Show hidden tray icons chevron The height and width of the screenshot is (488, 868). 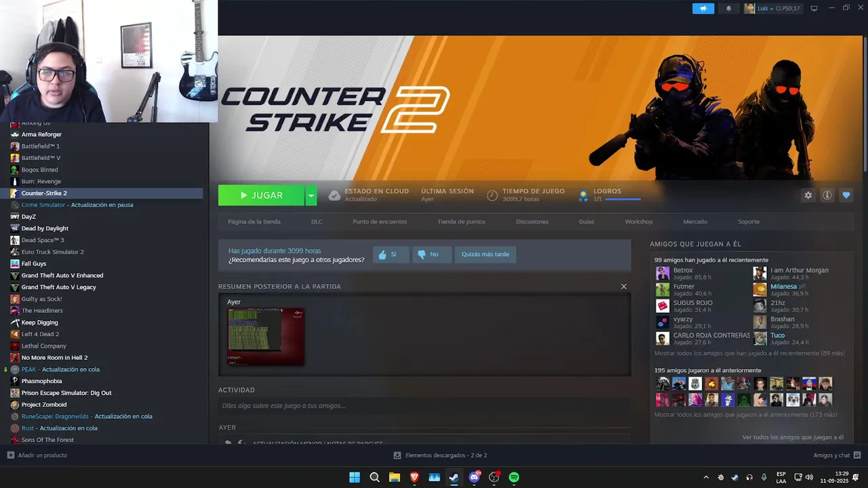coord(706,477)
